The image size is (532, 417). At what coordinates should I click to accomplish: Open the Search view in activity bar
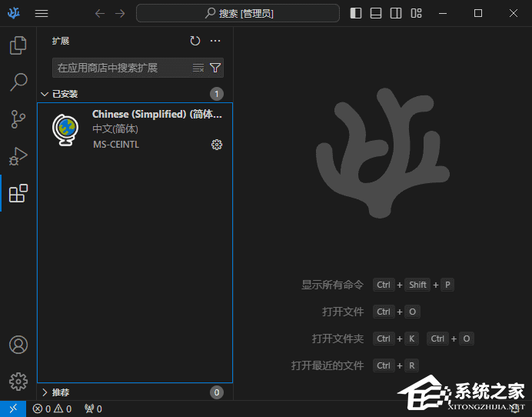coord(18,82)
